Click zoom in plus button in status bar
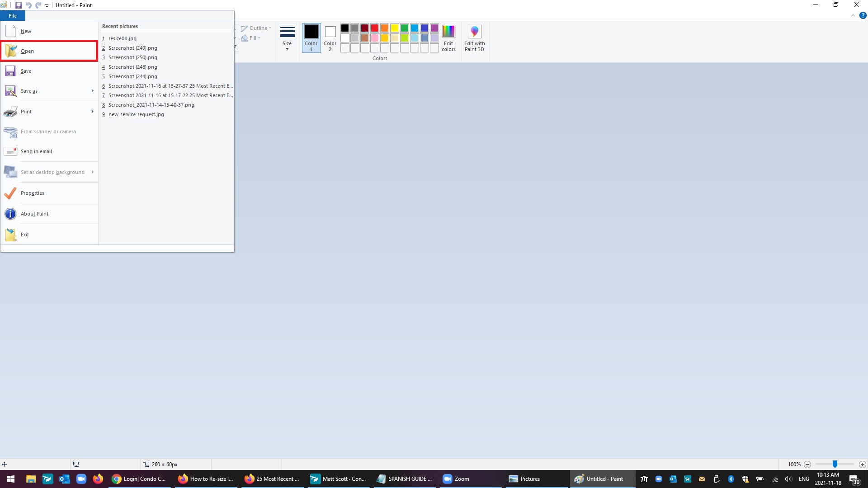The image size is (868, 488). [863, 465]
